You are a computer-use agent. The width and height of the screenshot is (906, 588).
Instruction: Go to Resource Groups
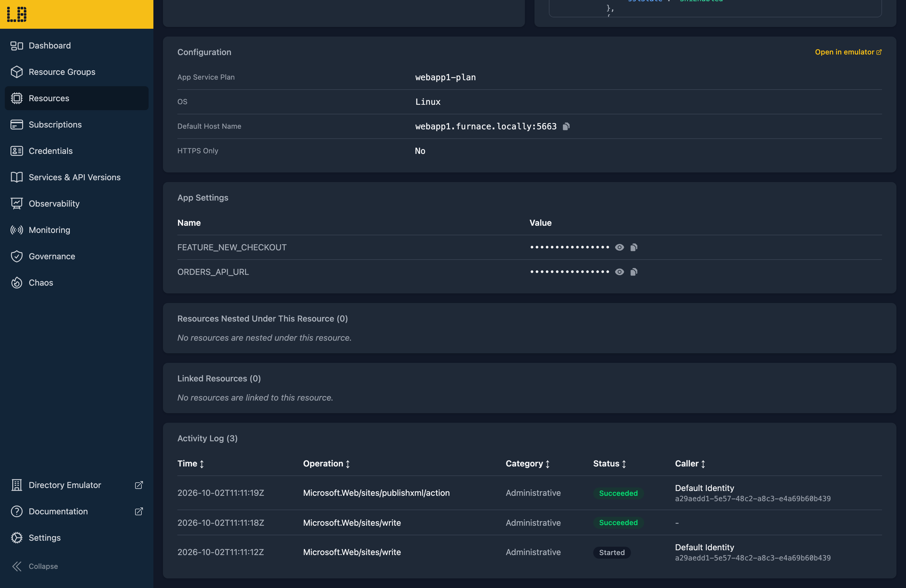tap(76, 72)
